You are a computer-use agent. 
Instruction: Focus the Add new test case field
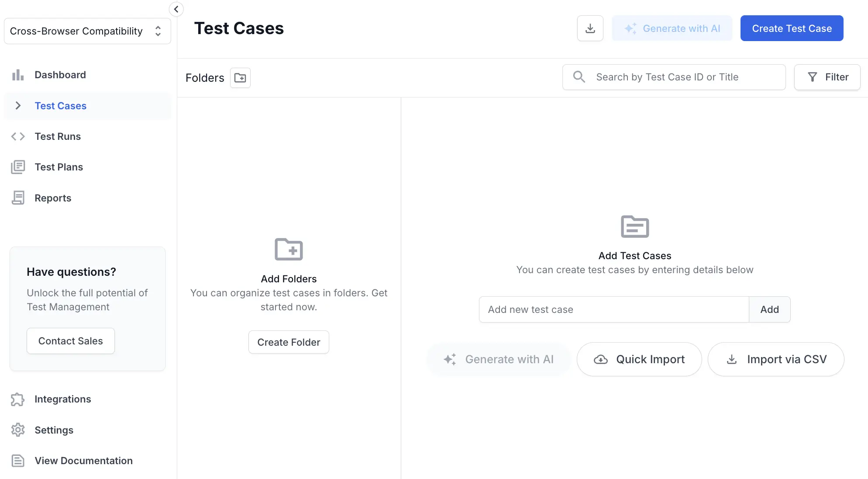point(613,309)
